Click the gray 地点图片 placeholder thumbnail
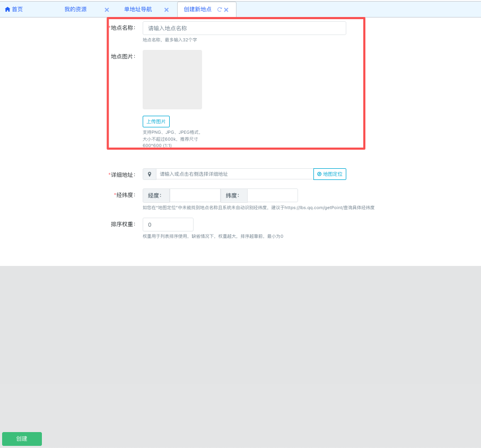This screenshot has height=448, width=481. 172,80
